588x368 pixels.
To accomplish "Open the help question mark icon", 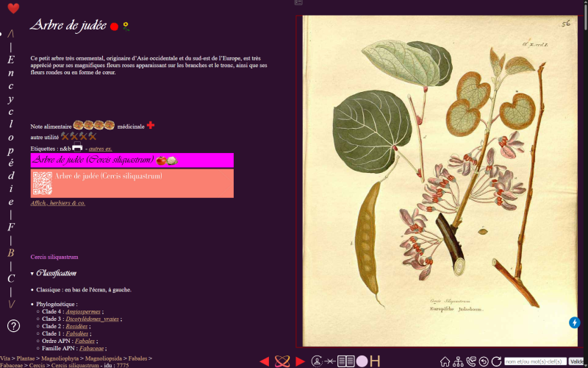I will point(13,326).
